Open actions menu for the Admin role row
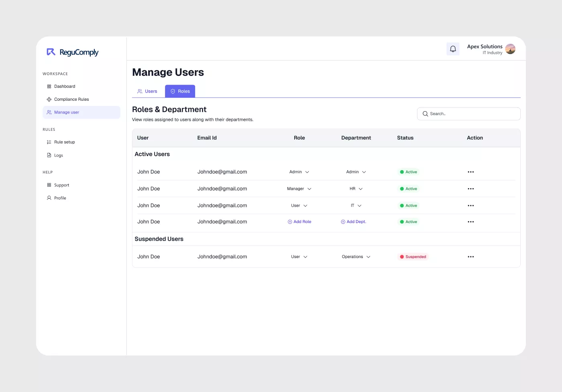The height and width of the screenshot is (392, 562). tap(471, 172)
